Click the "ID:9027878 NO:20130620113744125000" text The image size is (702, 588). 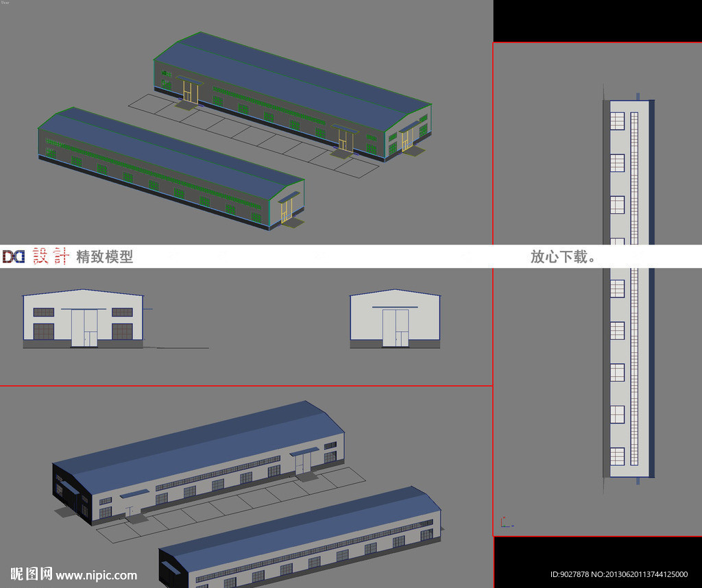[x=619, y=574]
